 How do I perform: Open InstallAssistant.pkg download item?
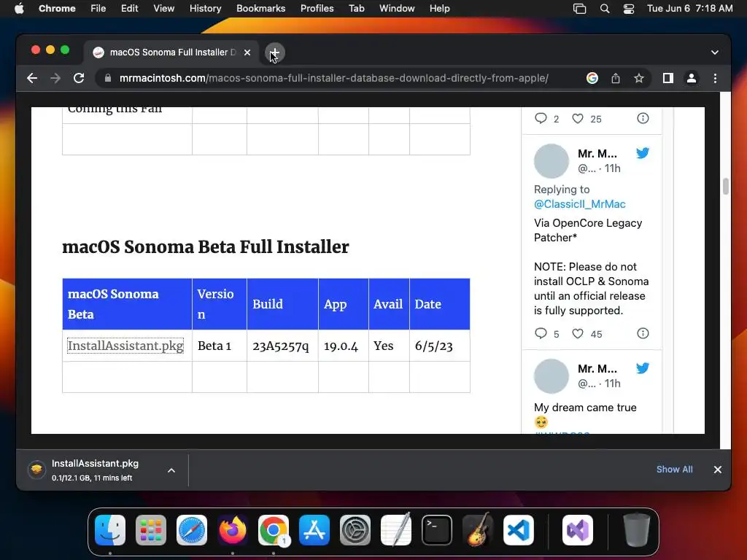point(95,470)
